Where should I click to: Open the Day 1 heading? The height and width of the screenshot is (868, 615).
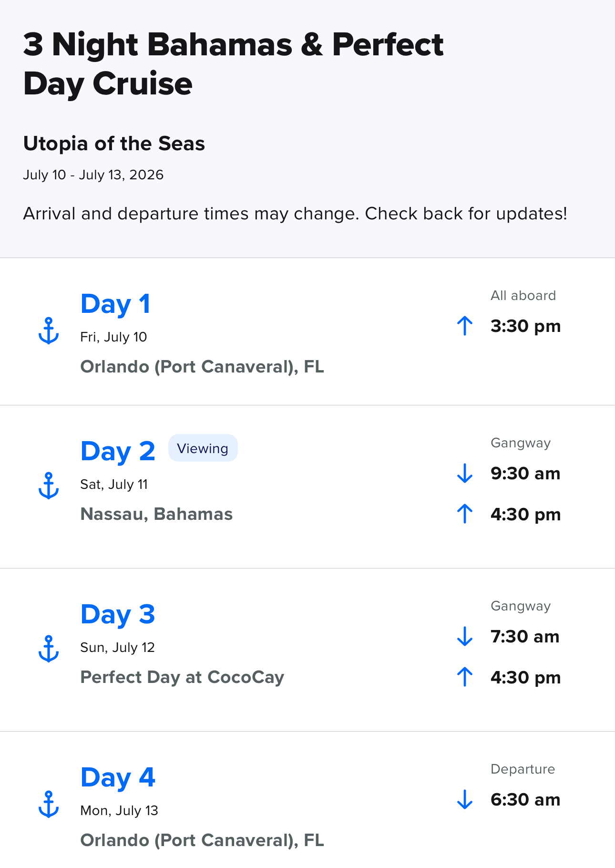click(115, 304)
